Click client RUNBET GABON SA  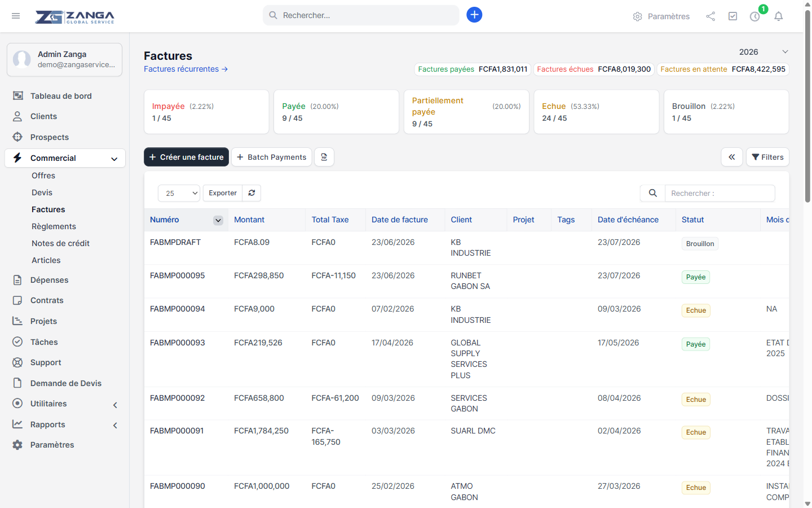470,281
